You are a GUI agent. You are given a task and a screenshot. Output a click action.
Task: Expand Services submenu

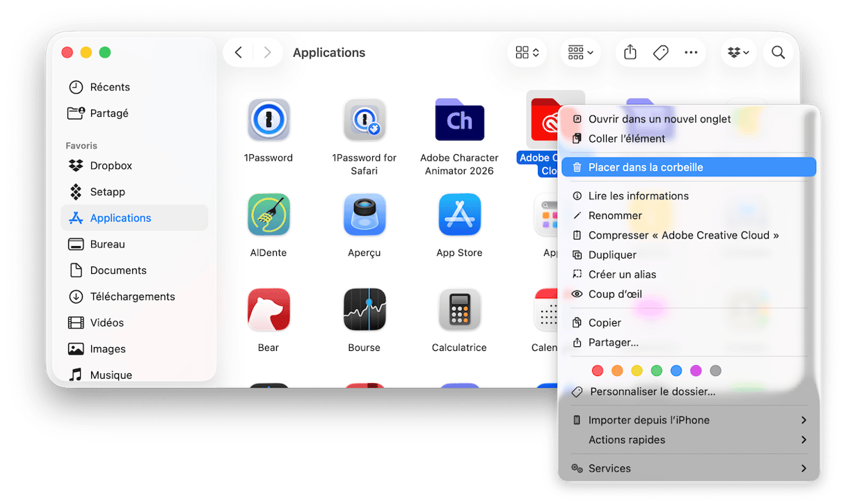(x=689, y=469)
